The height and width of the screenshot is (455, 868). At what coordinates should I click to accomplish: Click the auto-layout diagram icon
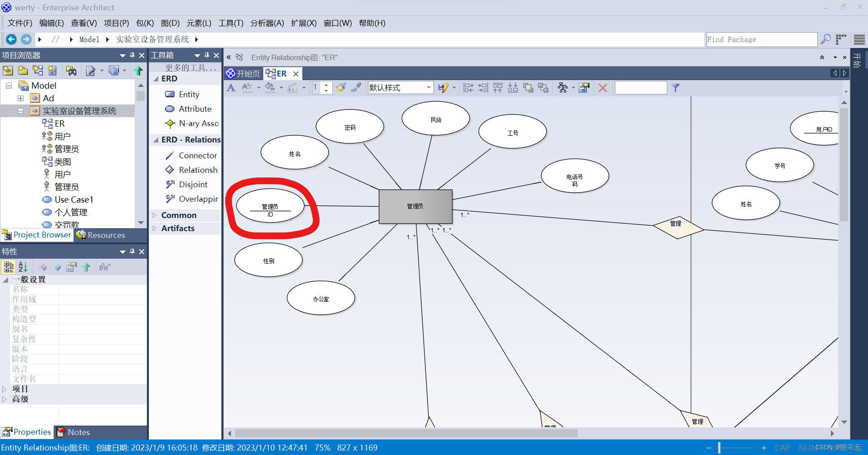(x=562, y=88)
